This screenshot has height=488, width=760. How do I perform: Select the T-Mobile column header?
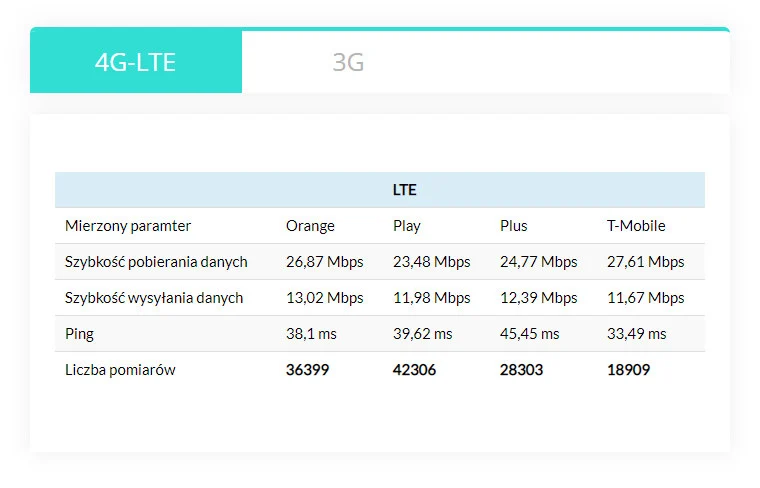point(636,226)
